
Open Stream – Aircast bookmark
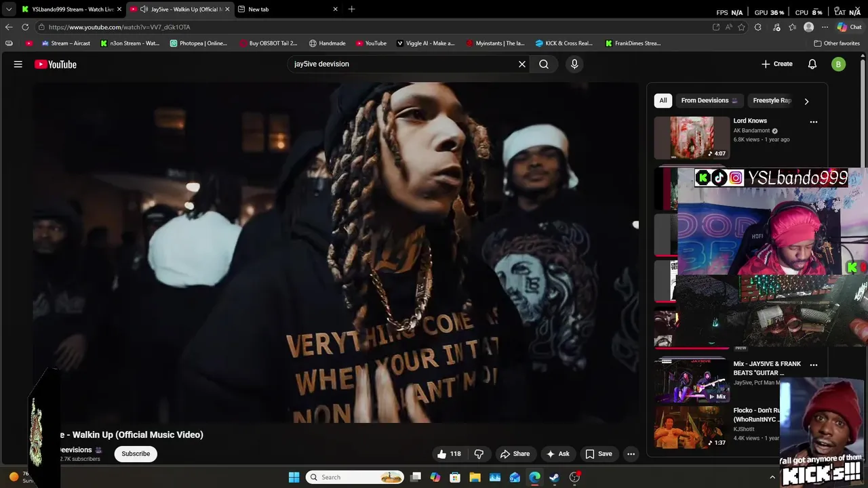click(66, 43)
